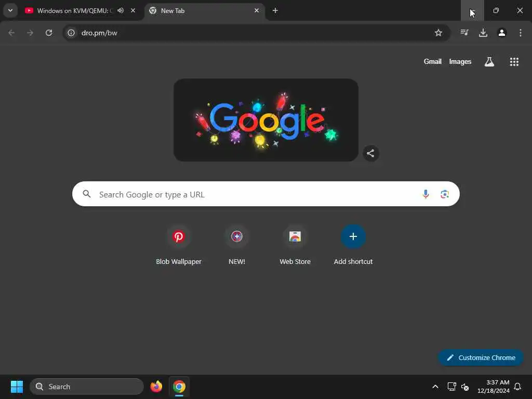Click the Search Google or type a URL box
This screenshot has width=532, height=399.
[x=266, y=194]
